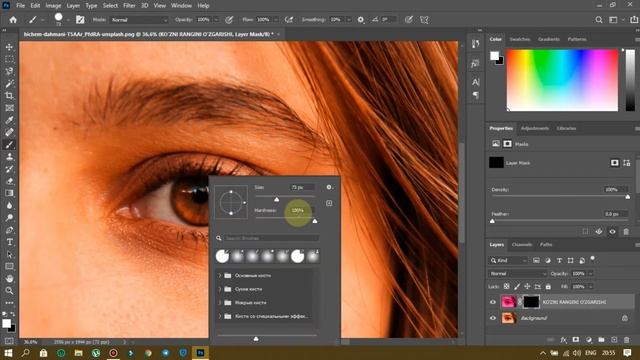The width and height of the screenshot is (640, 360).
Task: Open brush picker gear settings
Action: (x=329, y=187)
